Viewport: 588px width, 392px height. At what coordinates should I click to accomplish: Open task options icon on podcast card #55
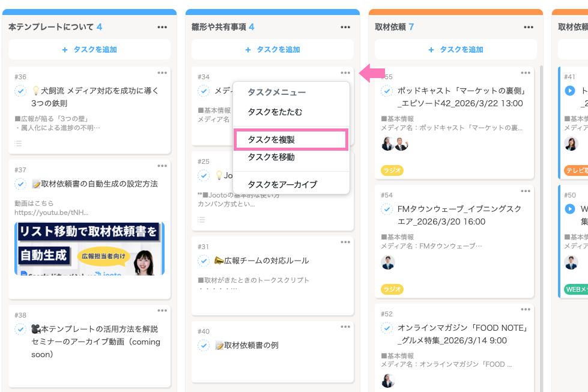tap(526, 72)
